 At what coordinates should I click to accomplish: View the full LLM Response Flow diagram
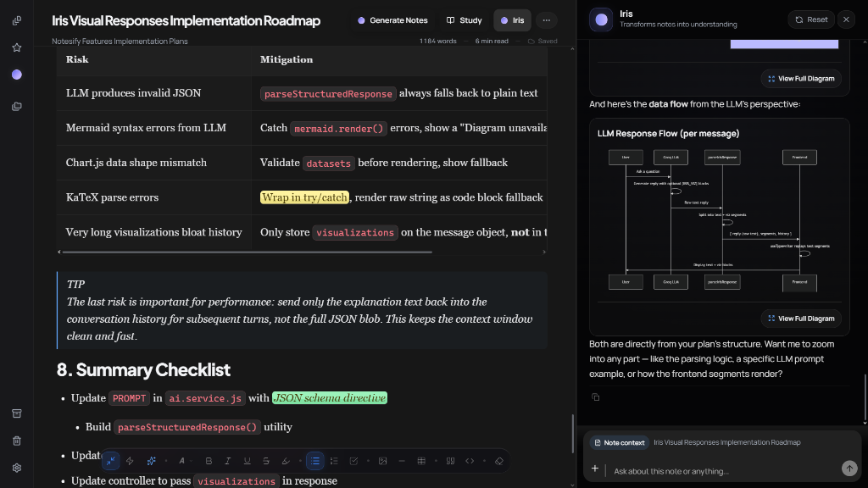coord(802,319)
